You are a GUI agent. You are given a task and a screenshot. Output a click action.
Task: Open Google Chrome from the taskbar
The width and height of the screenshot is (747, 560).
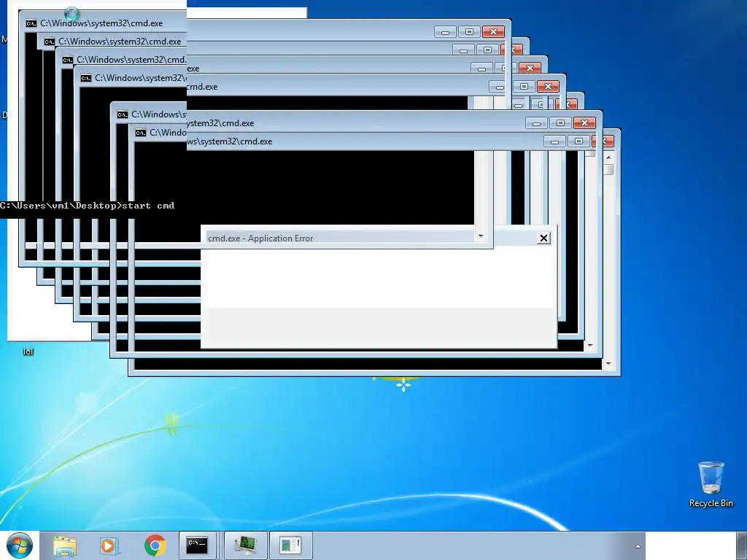[155, 545]
